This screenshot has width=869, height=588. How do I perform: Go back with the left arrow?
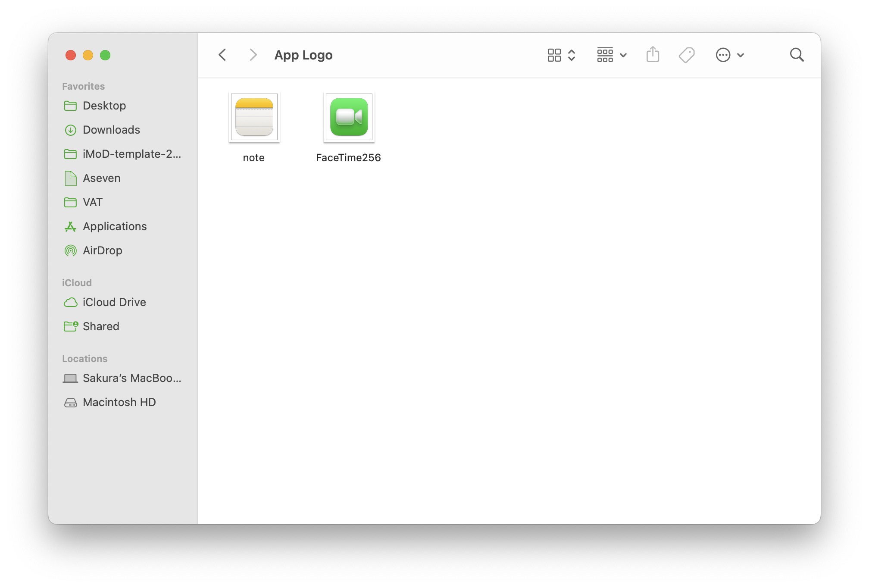[222, 55]
